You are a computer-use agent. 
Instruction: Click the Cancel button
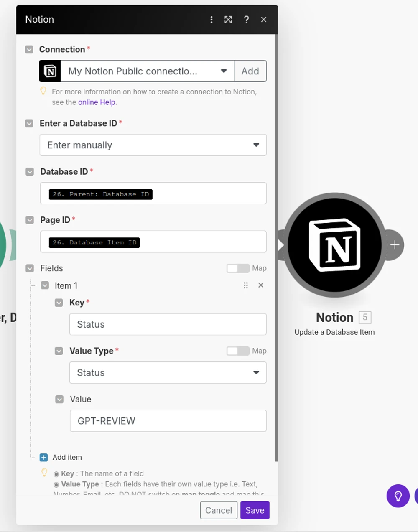[219, 510]
